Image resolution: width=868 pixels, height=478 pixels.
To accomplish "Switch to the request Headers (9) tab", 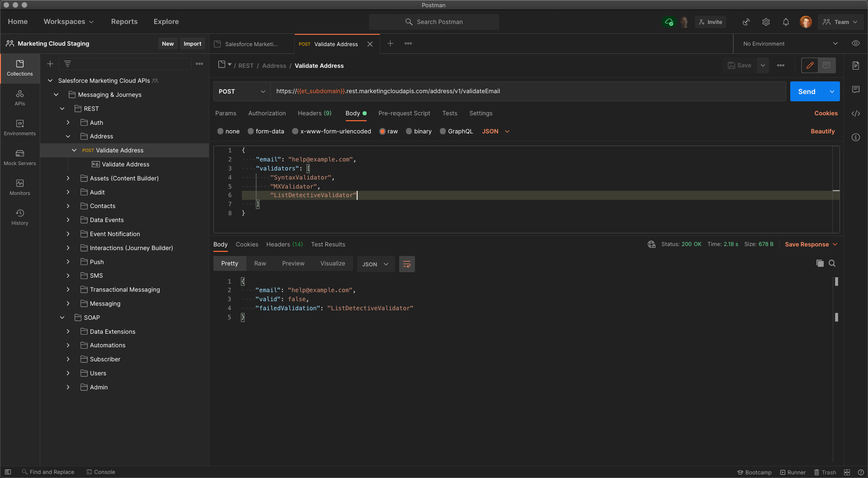I will coord(315,113).
